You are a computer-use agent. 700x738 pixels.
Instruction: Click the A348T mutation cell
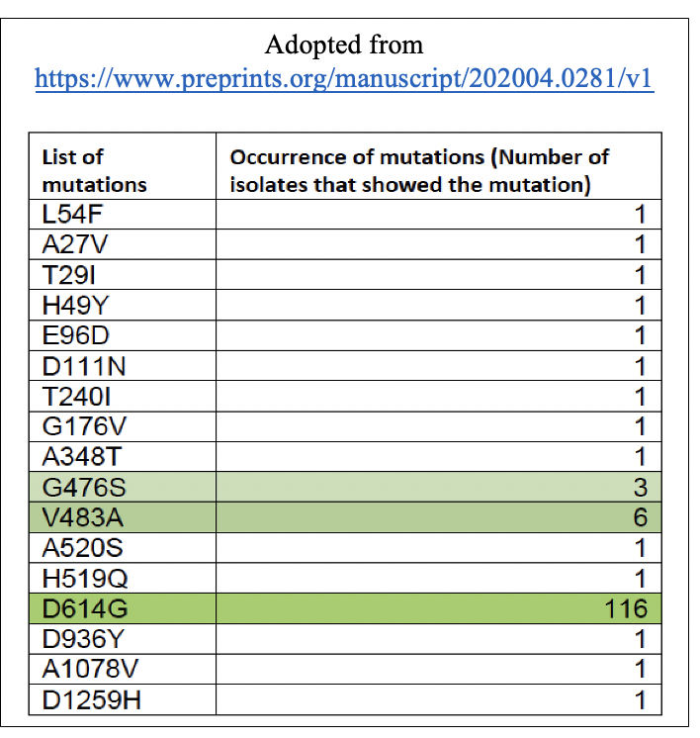[x=123, y=456]
